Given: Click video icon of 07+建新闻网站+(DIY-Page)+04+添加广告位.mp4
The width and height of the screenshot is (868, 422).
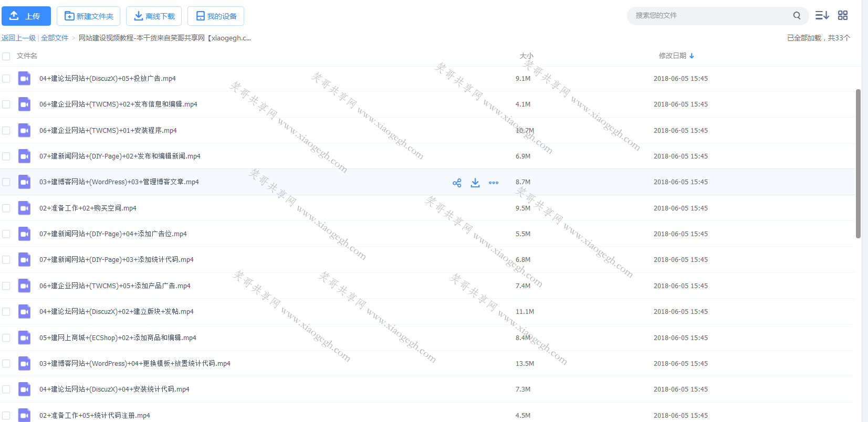Looking at the screenshot, I should point(24,234).
